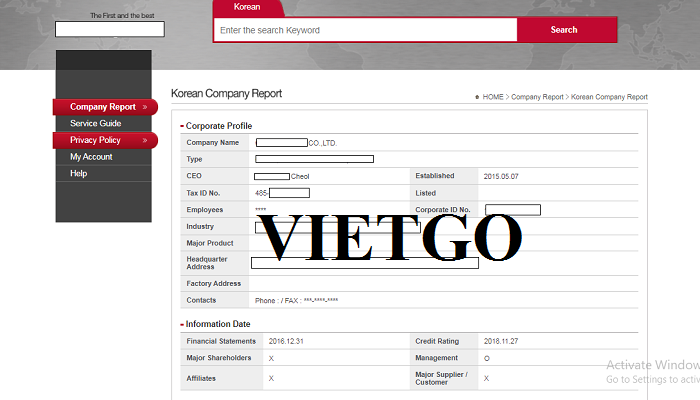Click the Headquarter Address label
This screenshot has width=700, height=400.
click(207, 263)
